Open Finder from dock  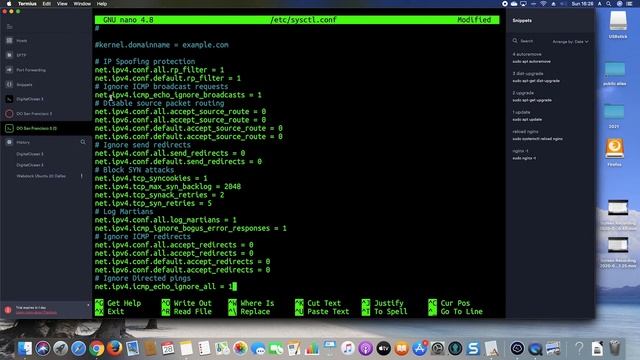coord(24,348)
